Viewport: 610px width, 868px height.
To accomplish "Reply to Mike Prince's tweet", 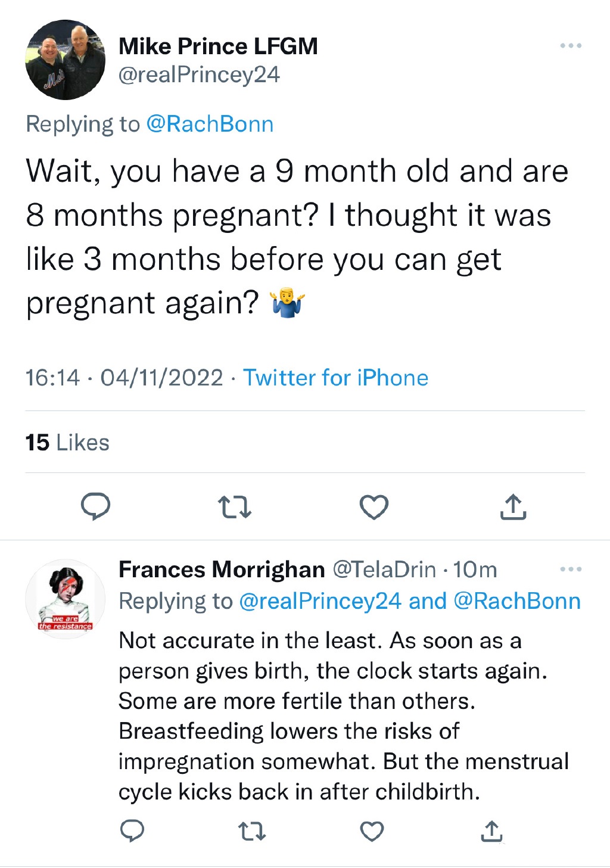I will [95, 507].
